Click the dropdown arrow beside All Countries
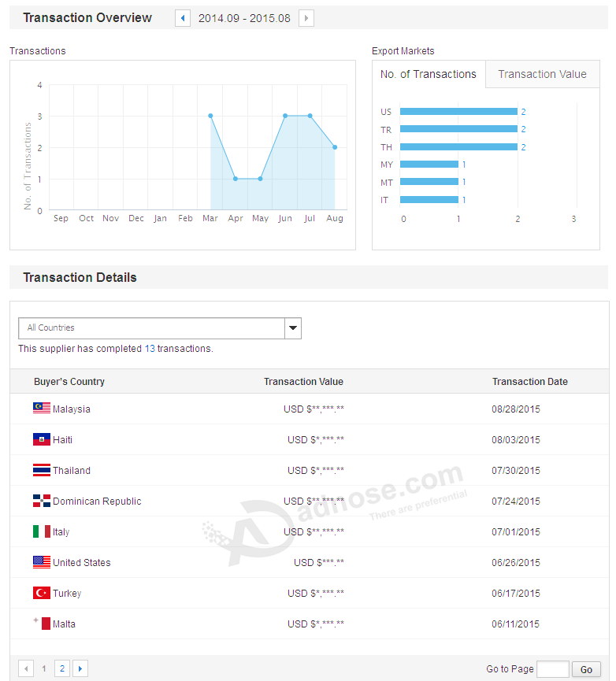The image size is (616, 681). [x=293, y=328]
